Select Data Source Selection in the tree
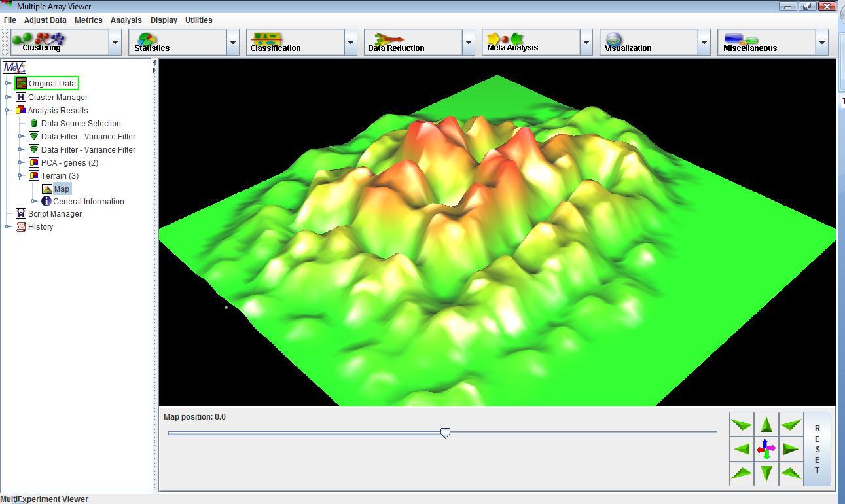The width and height of the screenshot is (845, 504). [x=81, y=123]
